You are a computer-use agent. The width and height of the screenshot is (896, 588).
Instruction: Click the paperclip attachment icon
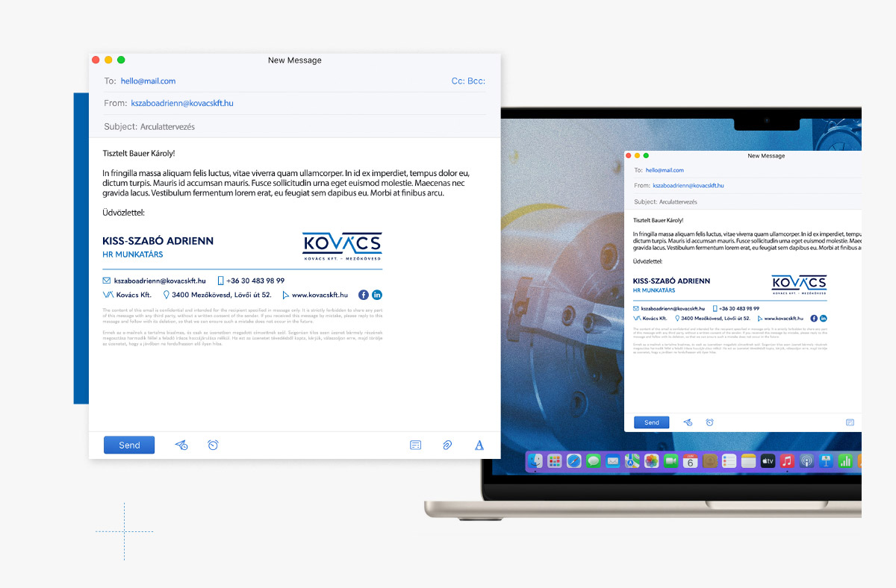(447, 445)
